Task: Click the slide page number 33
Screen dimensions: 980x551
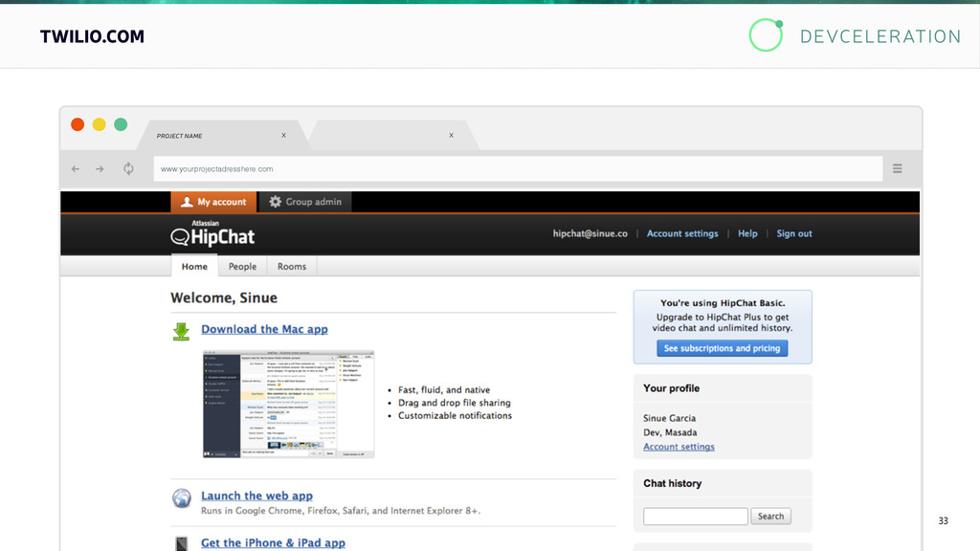Action: click(943, 520)
